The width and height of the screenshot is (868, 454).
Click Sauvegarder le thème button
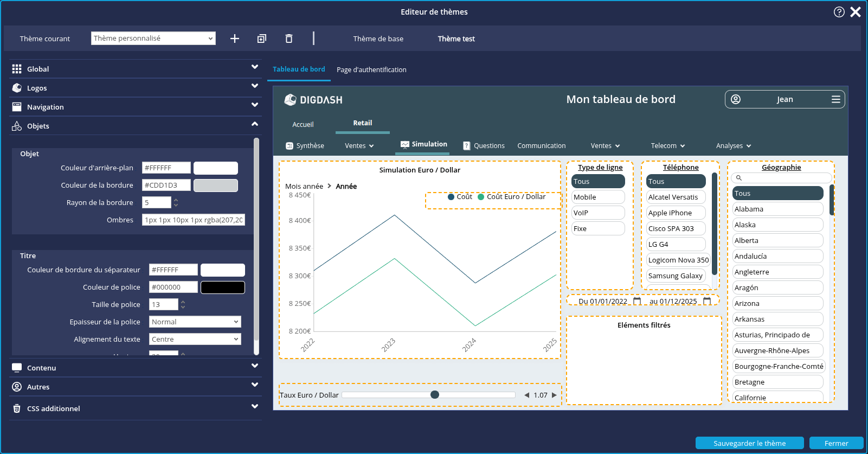[x=749, y=443]
